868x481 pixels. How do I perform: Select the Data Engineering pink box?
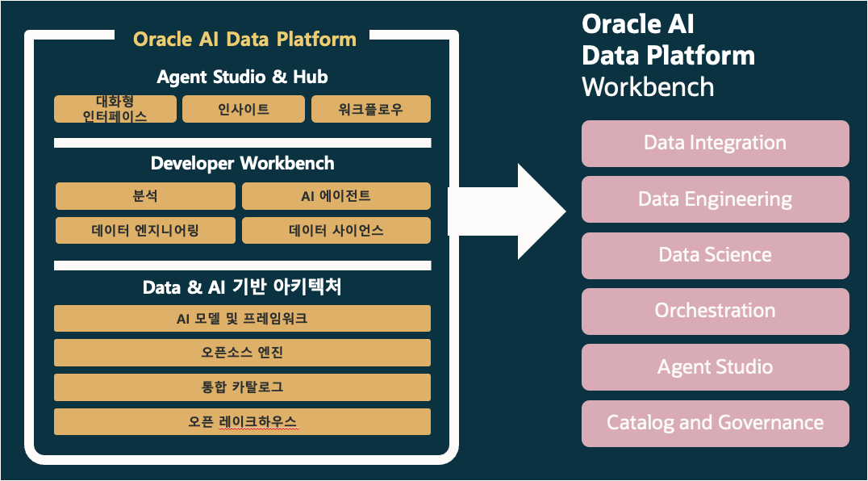point(715,199)
